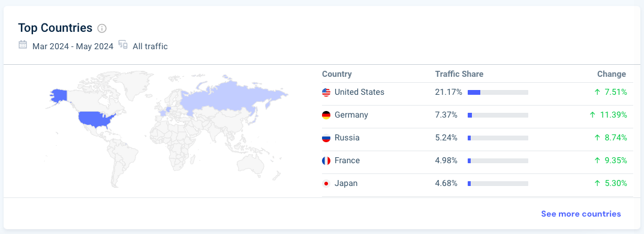Click the Germany flag icon
Image resolution: width=644 pixels, height=234 pixels.
click(326, 115)
